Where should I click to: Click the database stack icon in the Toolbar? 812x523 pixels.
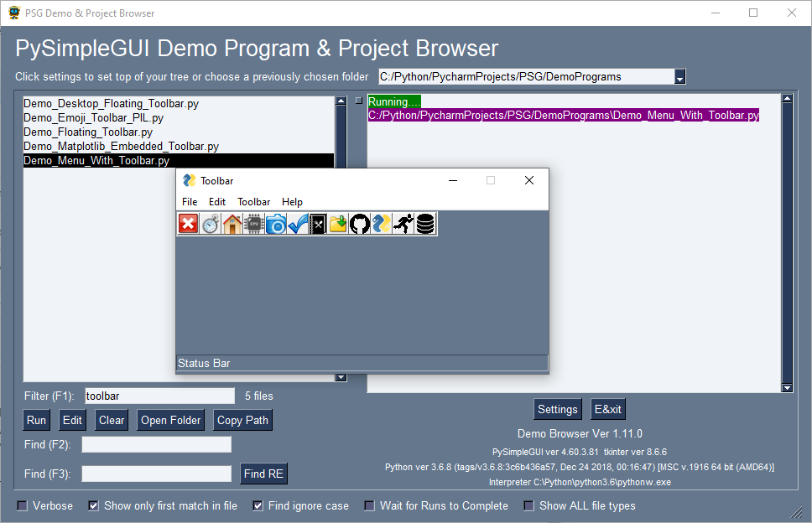pos(424,223)
